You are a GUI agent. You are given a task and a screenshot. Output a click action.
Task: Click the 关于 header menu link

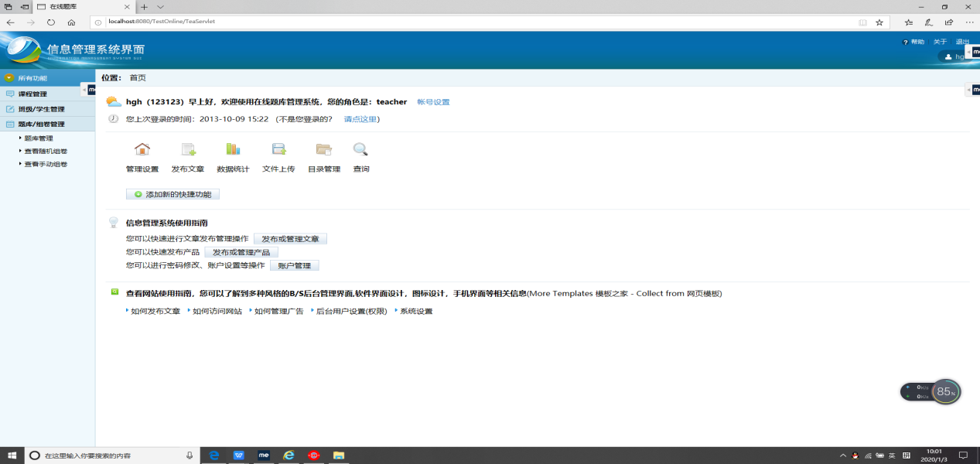click(x=940, y=42)
